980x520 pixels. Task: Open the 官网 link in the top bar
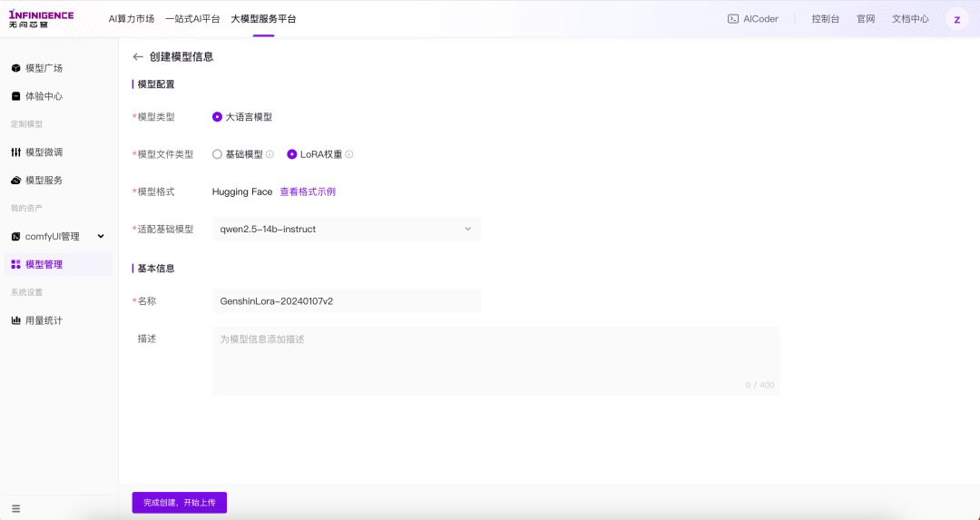[x=866, y=19]
